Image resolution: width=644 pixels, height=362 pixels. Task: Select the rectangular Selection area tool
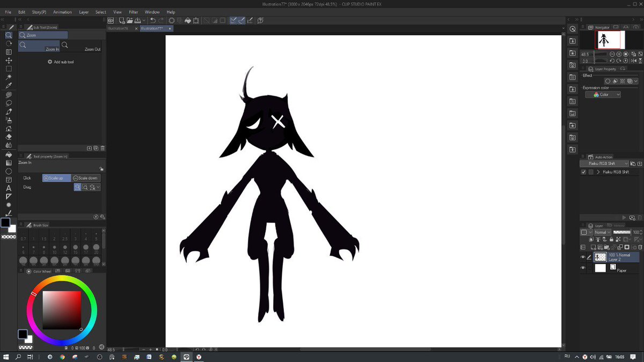pyautogui.click(x=9, y=69)
